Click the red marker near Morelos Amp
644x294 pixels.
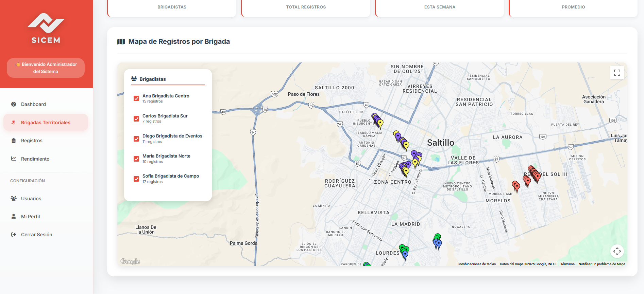[517, 187]
